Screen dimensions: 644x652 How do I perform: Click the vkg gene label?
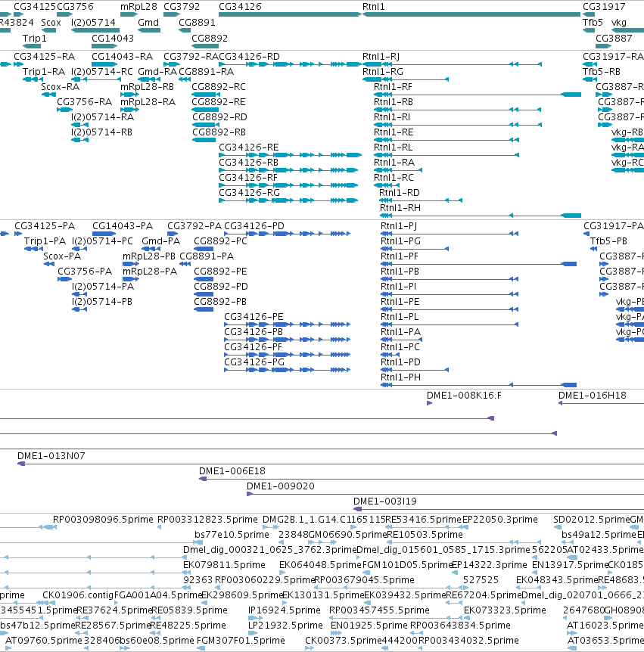tap(618, 23)
